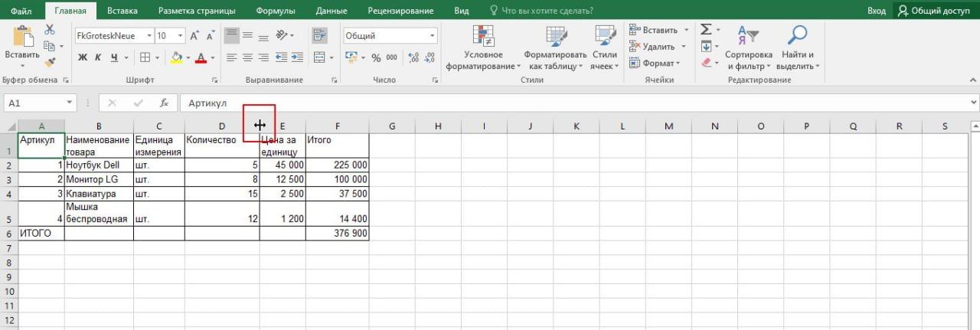This screenshot has width=980, height=330.
Task: Switch to Формулы tab
Action: (276, 11)
